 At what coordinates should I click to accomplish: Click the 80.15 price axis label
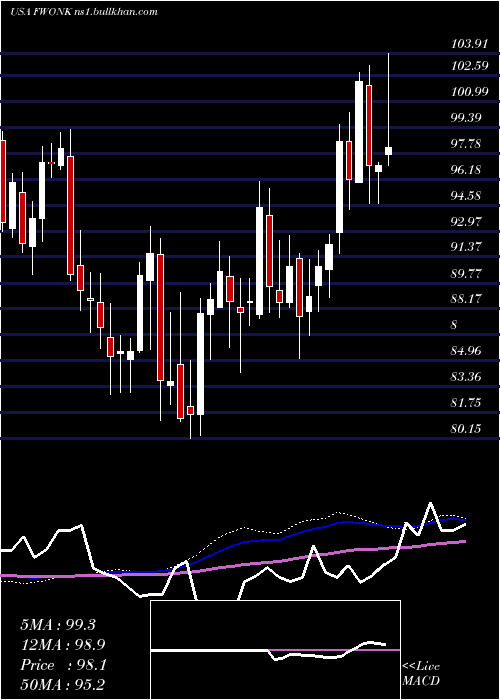coord(467,429)
